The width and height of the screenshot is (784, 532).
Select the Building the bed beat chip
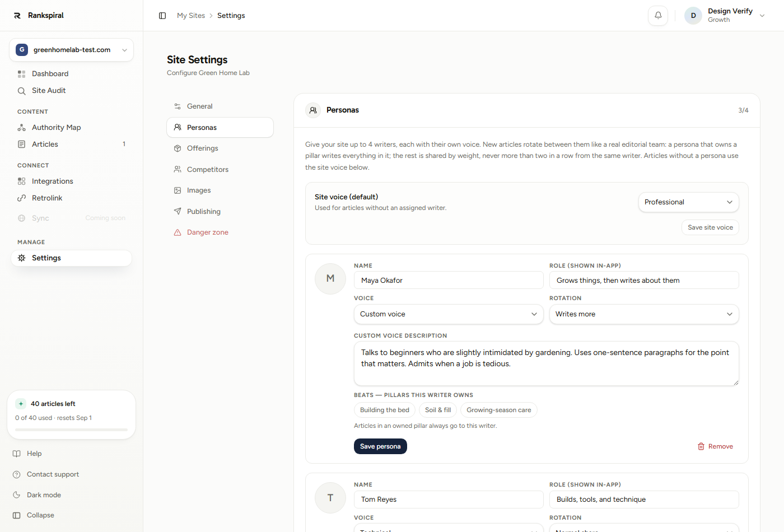pos(385,410)
